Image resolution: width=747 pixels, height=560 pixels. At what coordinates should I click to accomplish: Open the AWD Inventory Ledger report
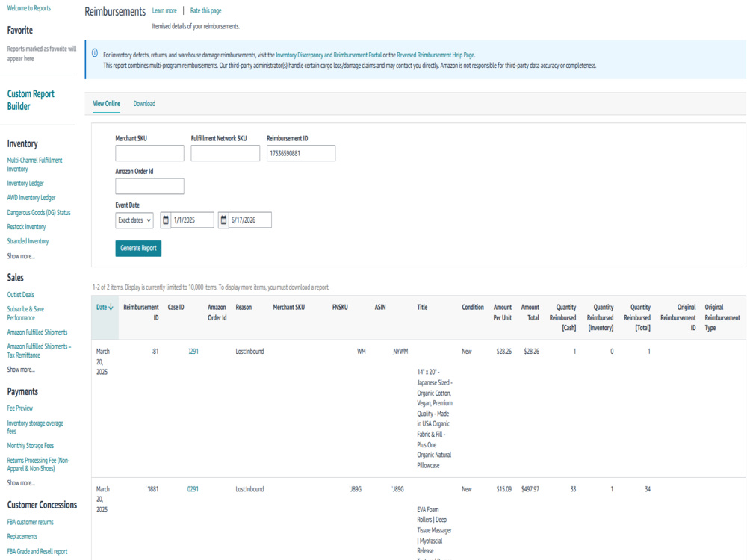[x=31, y=198]
